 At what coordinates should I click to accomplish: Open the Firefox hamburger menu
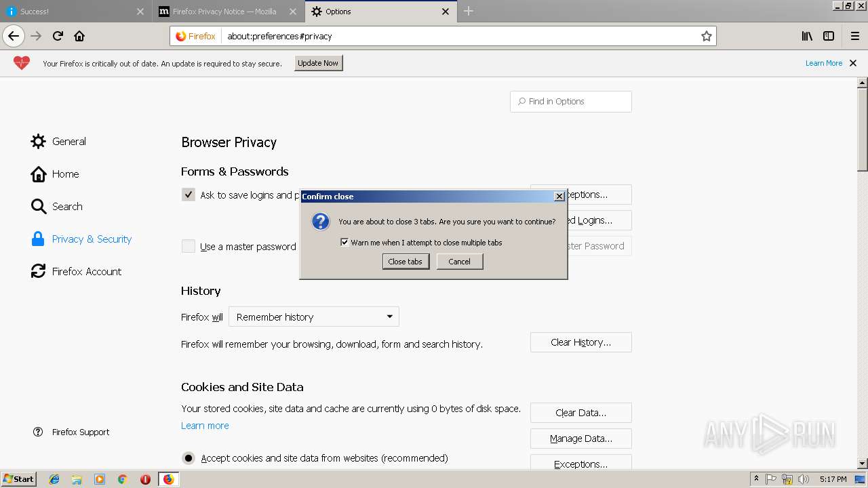click(x=855, y=36)
